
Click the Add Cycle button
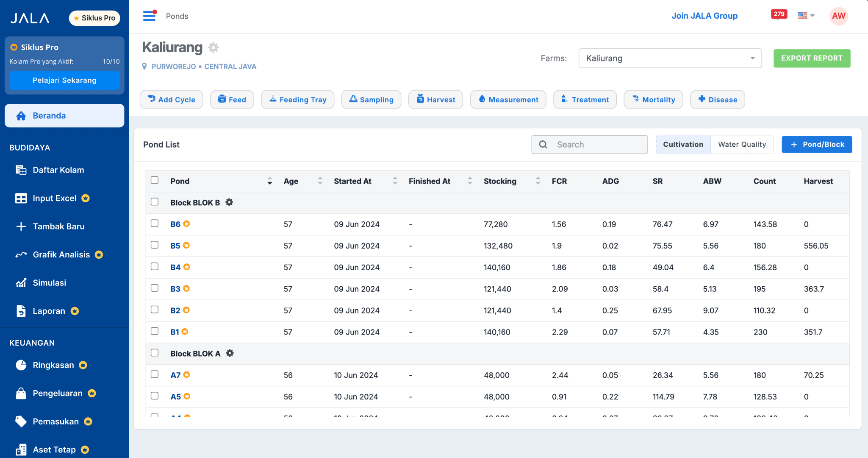(172, 100)
